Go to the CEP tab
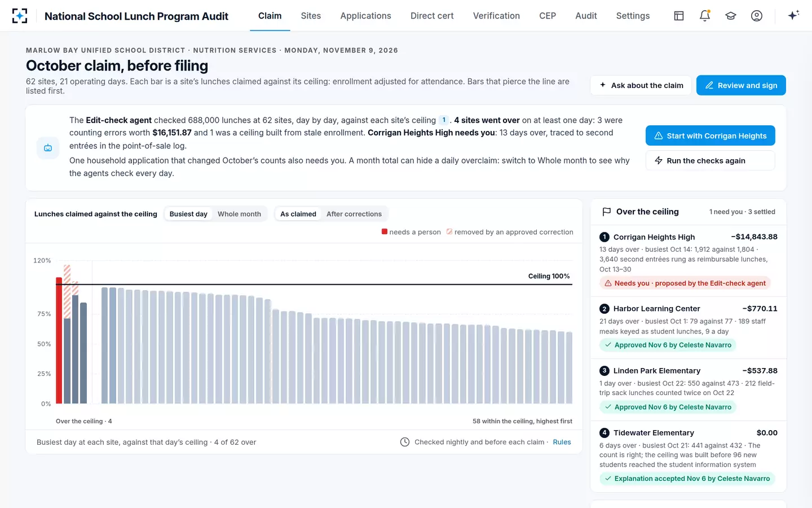The height and width of the screenshot is (508, 812). [548, 16]
